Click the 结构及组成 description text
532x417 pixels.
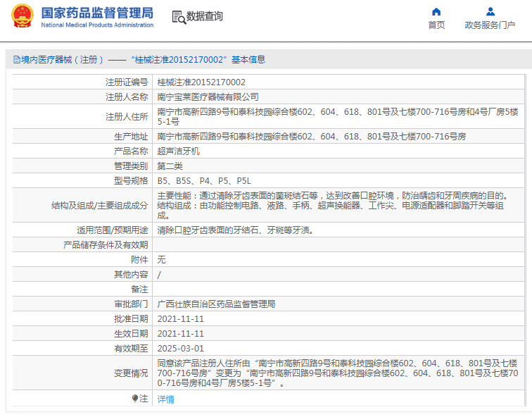tap(333, 206)
